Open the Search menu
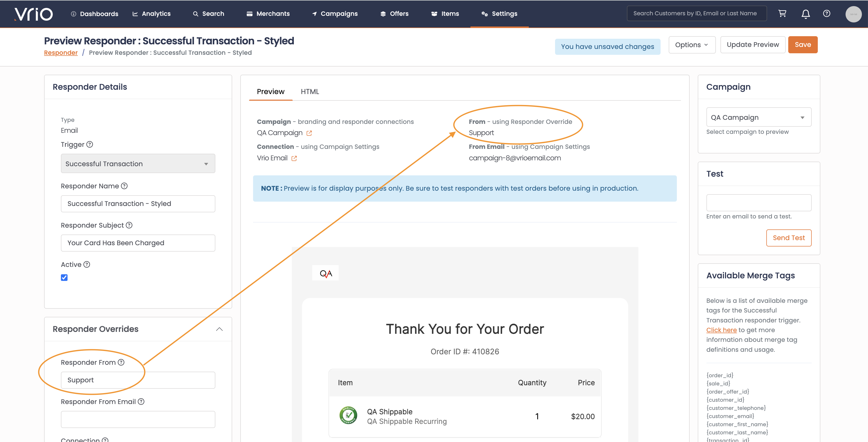 pos(208,14)
